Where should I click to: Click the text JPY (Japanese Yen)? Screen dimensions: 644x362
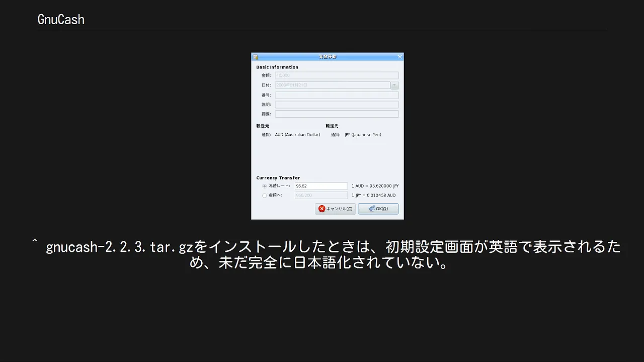point(363,135)
